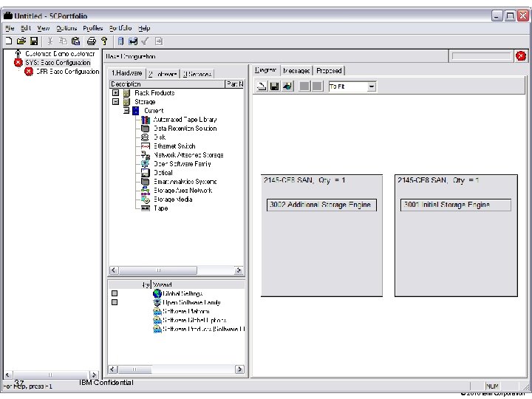Viewport: 532px width, 399px height.
Task: Select the Disk tree item
Action: coord(160,137)
